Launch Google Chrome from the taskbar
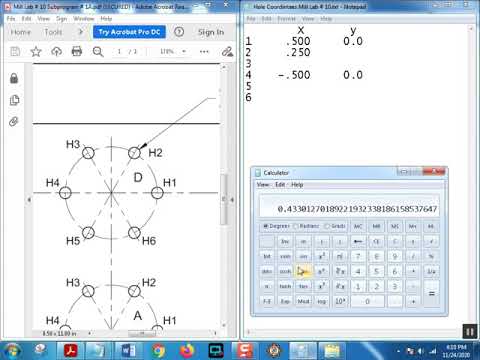Screen dimensions: 480x360 pos(159,351)
